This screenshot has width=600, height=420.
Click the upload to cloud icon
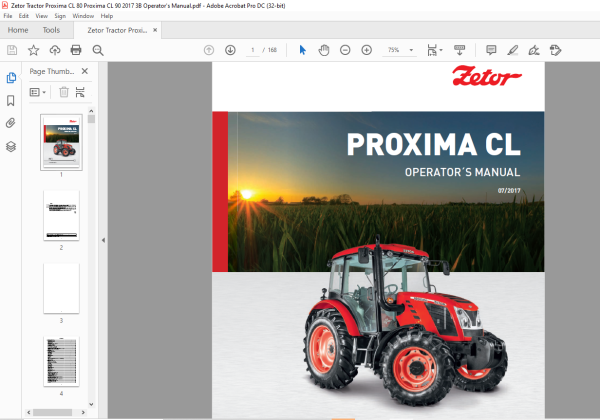click(x=55, y=50)
